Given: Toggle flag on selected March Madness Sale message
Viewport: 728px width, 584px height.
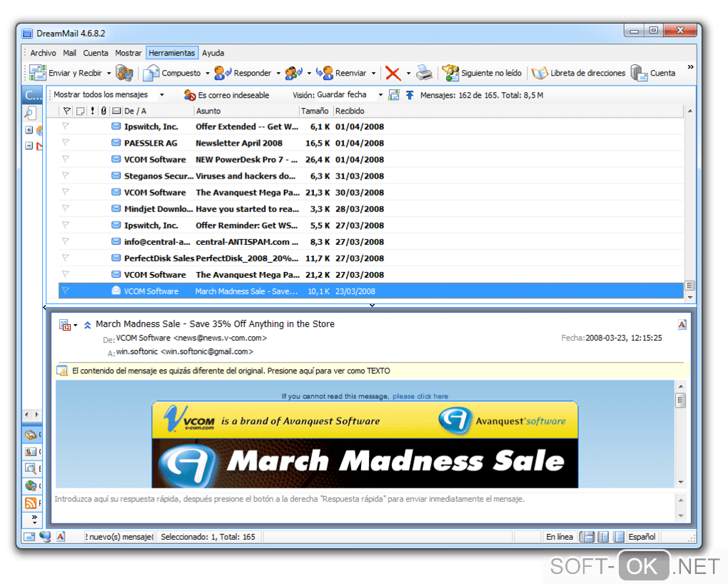Looking at the screenshot, I should tap(66, 291).
